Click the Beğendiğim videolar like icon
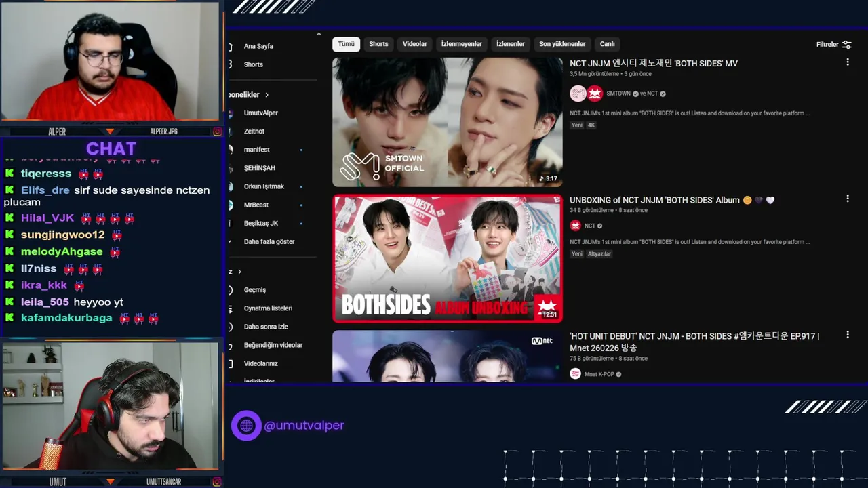Viewport: 868px width, 488px height. [231, 345]
